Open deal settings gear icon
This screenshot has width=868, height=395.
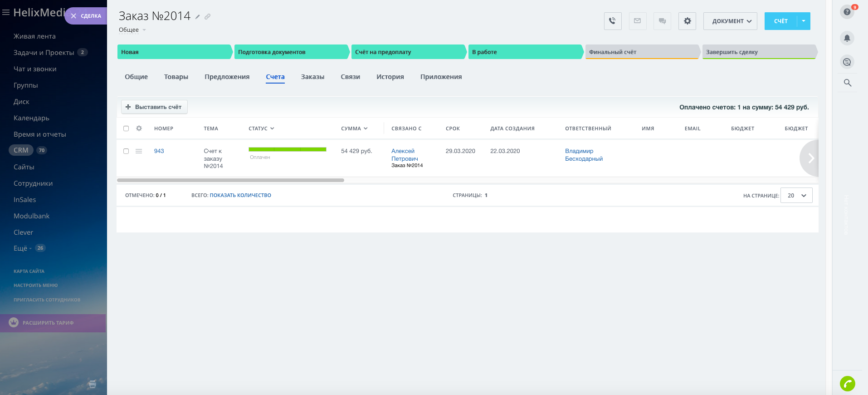pyautogui.click(x=687, y=21)
